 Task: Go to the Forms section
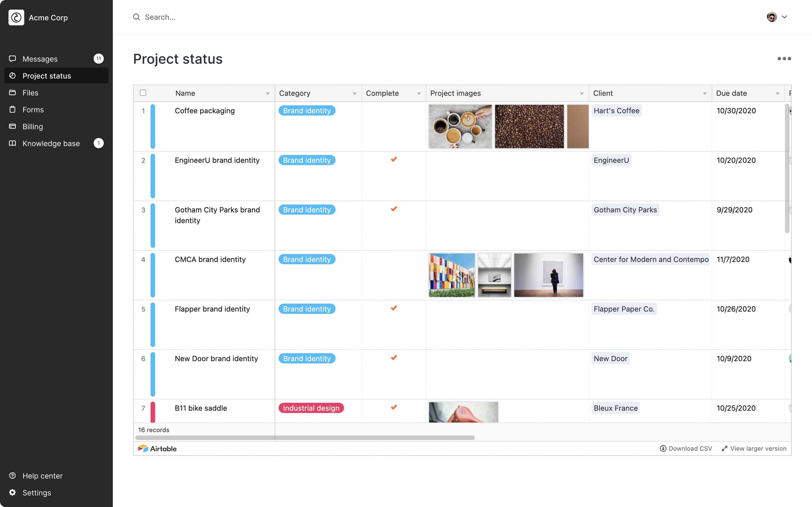pos(33,110)
